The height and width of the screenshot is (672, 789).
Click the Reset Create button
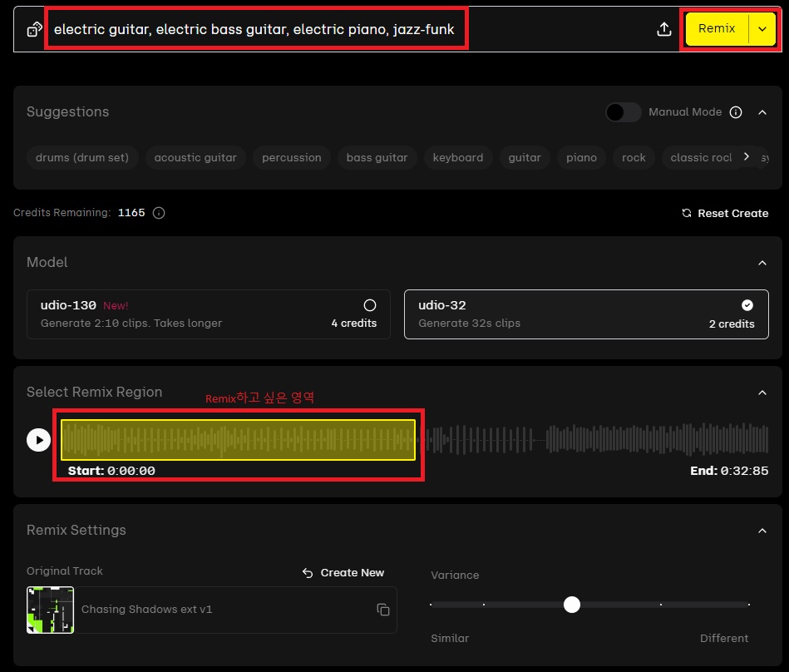click(x=724, y=213)
